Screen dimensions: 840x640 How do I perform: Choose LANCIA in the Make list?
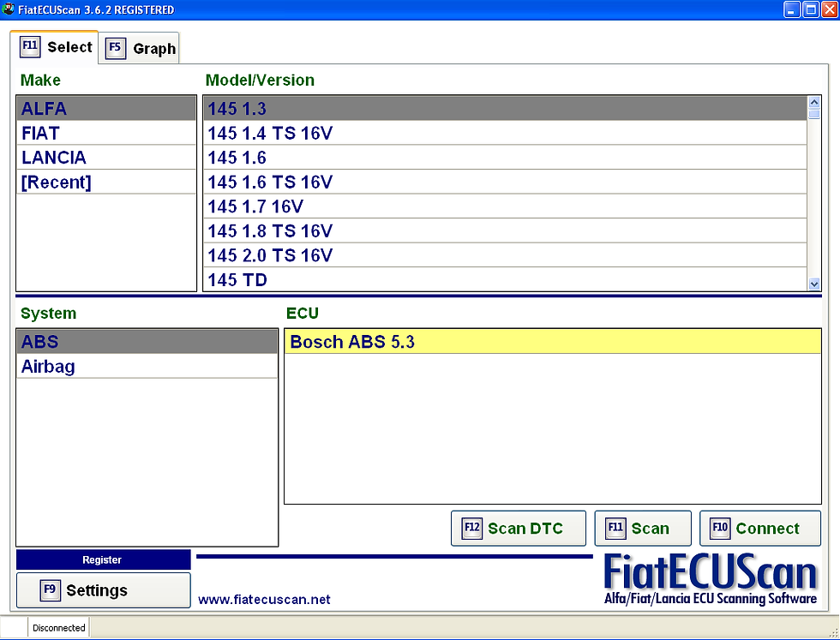point(106,158)
